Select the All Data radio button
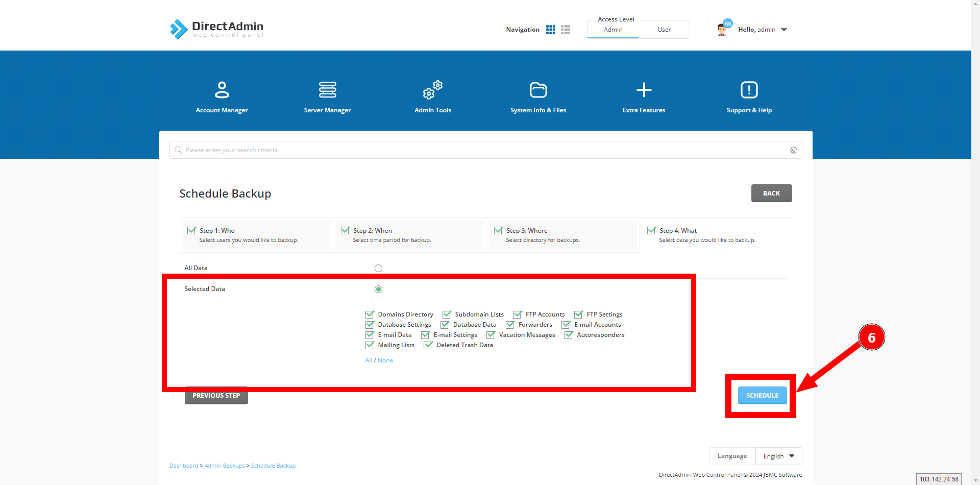980x485 pixels. (x=378, y=269)
